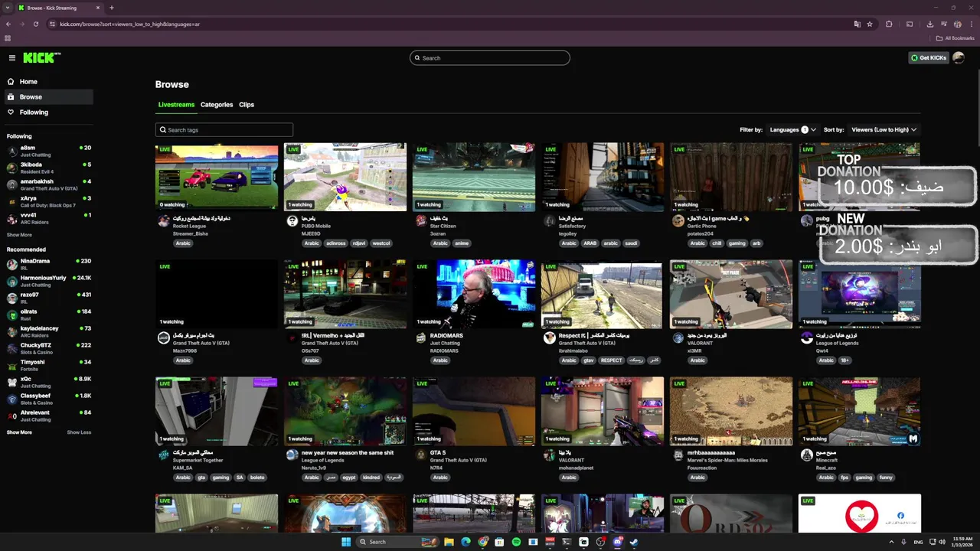Open 'new year new season the same shit' stream
The width and height of the screenshot is (980, 551).
pos(348,453)
